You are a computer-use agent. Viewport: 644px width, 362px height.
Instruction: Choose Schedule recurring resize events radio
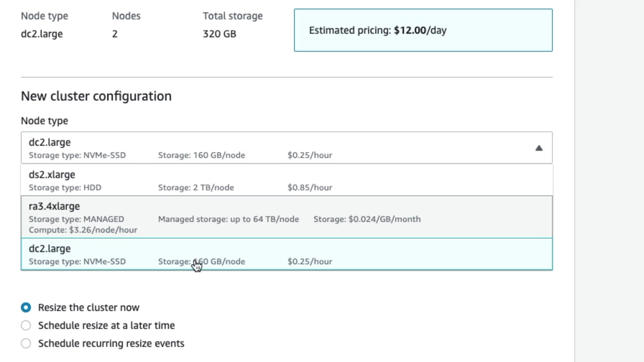click(x=26, y=344)
